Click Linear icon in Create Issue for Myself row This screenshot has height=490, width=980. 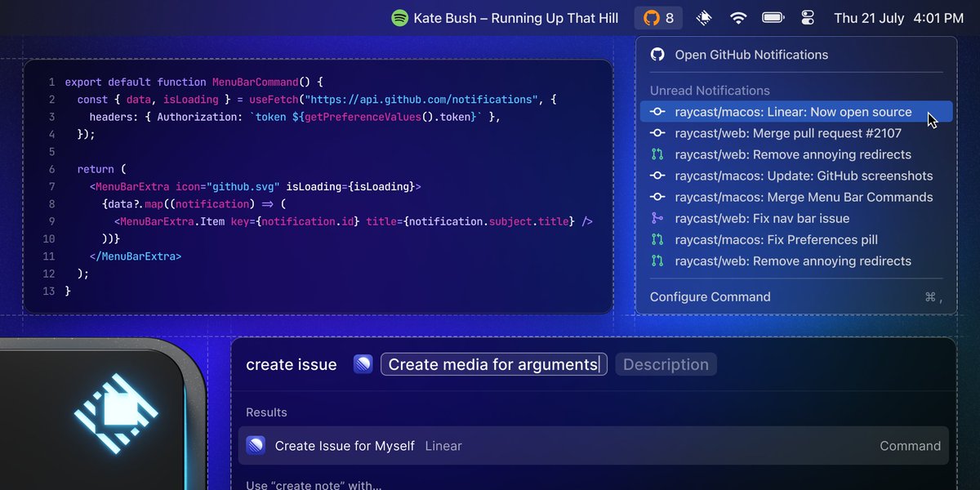256,446
